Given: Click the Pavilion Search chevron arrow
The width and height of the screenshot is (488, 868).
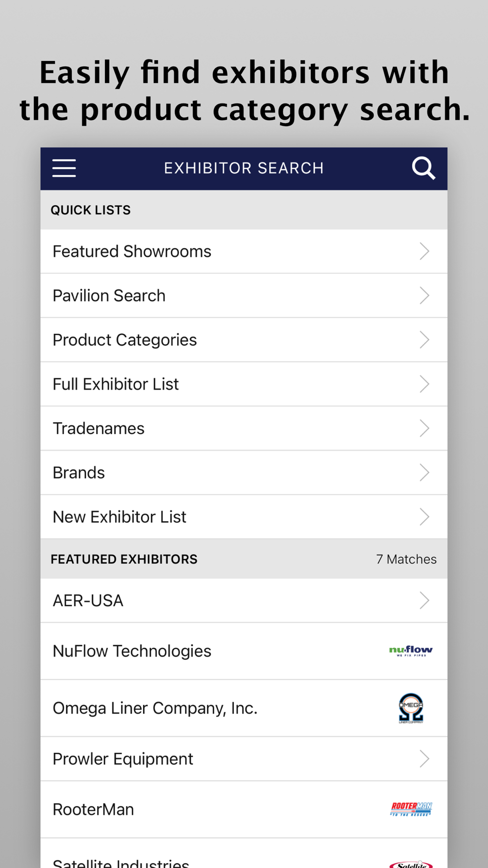Looking at the screenshot, I should click(x=424, y=296).
